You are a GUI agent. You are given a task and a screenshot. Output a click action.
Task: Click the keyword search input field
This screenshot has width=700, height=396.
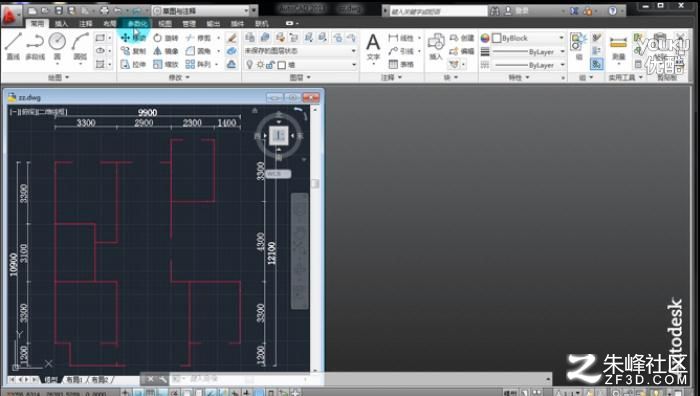(x=438, y=11)
